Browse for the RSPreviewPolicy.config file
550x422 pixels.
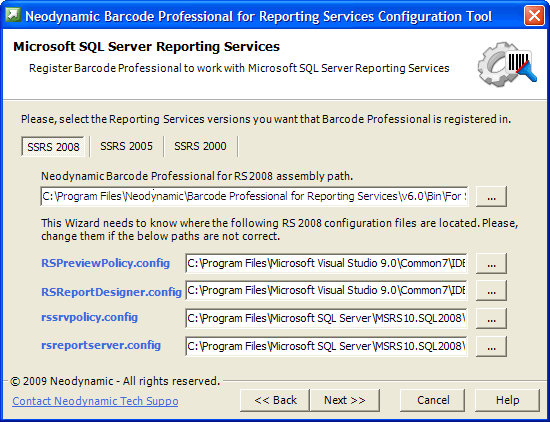pos(491,263)
